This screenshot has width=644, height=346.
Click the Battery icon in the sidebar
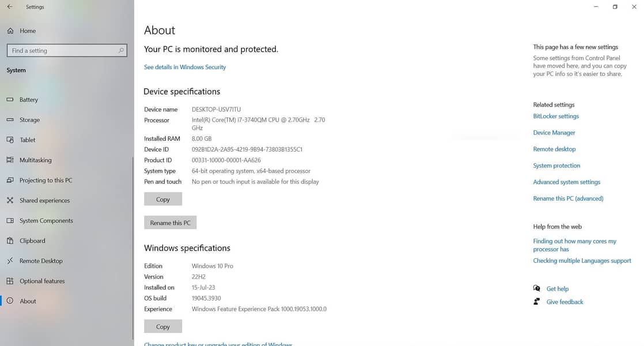point(10,99)
